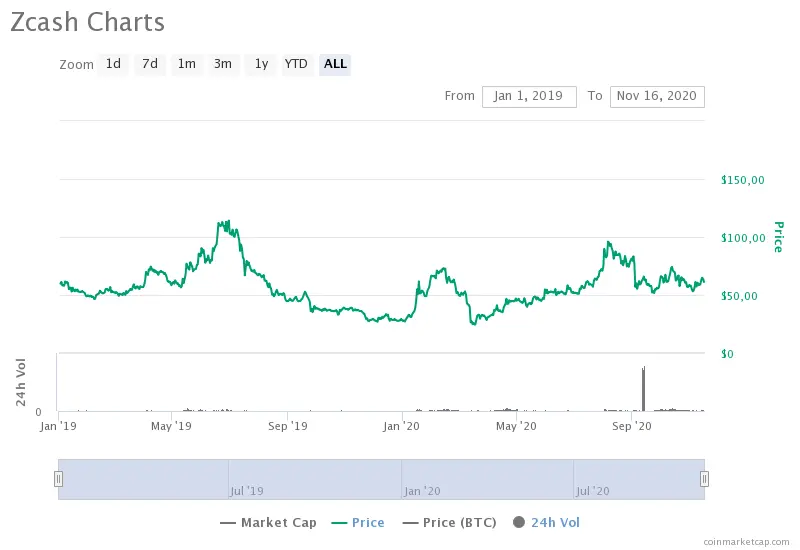This screenshot has width=800, height=550.
Task: Click the Jul '20 navigator label
Action: pyautogui.click(x=593, y=491)
